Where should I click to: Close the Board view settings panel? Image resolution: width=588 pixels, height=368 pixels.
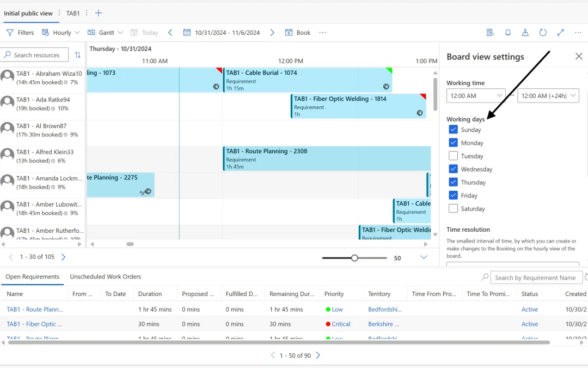point(579,56)
